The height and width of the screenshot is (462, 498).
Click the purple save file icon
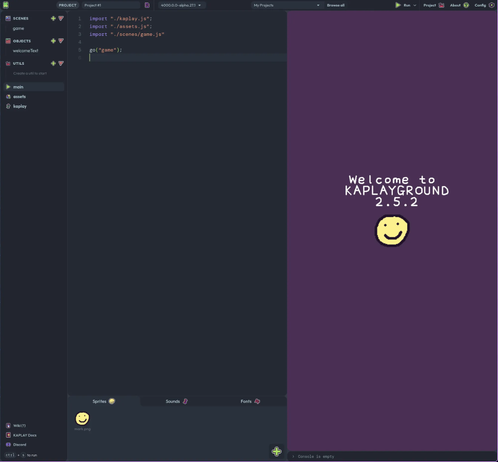point(147,5)
